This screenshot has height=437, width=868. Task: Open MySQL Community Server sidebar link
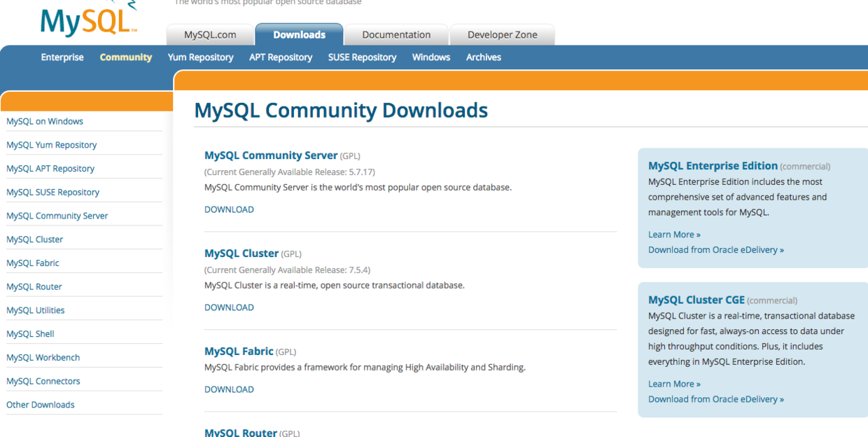click(x=57, y=216)
